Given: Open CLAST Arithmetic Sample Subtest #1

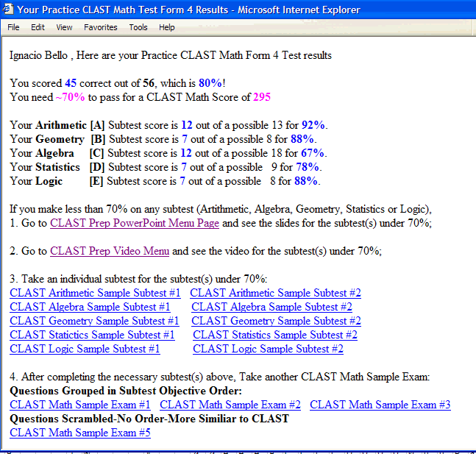Looking at the screenshot, I should pyautogui.click(x=95, y=293).
